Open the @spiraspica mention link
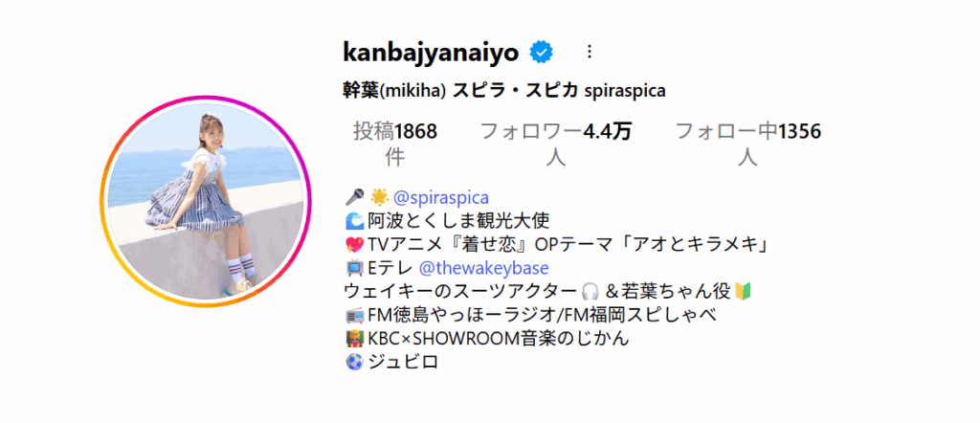This screenshot has height=423, width=980. click(x=440, y=197)
